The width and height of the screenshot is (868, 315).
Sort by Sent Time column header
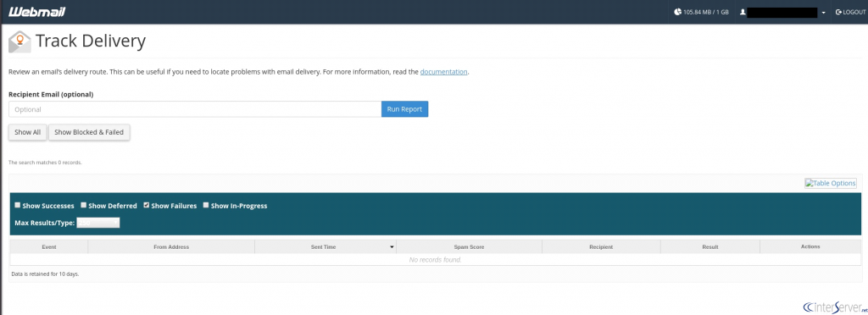325,247
